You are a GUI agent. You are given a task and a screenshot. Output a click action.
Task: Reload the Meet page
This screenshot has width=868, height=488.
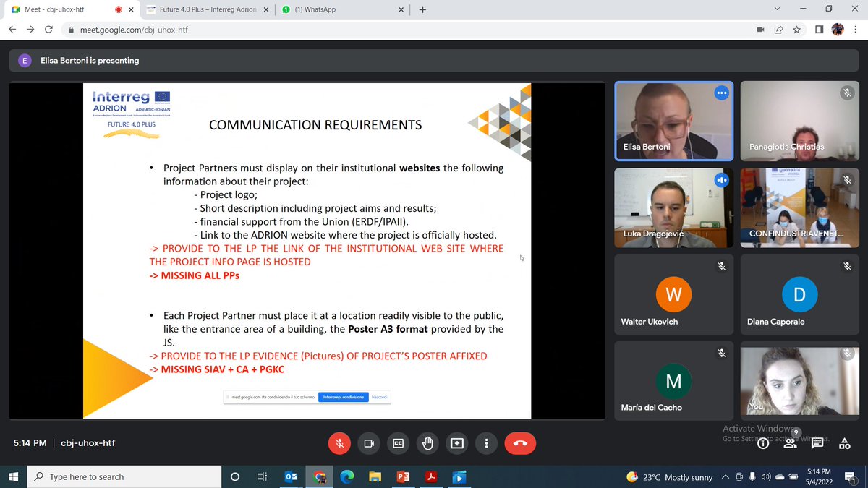[48, 30]
